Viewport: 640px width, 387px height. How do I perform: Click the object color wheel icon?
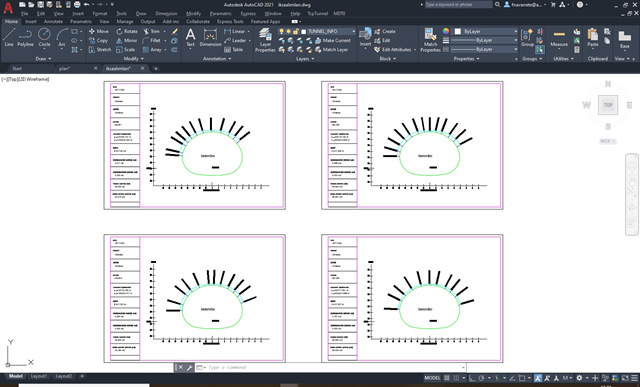[446, 31]
